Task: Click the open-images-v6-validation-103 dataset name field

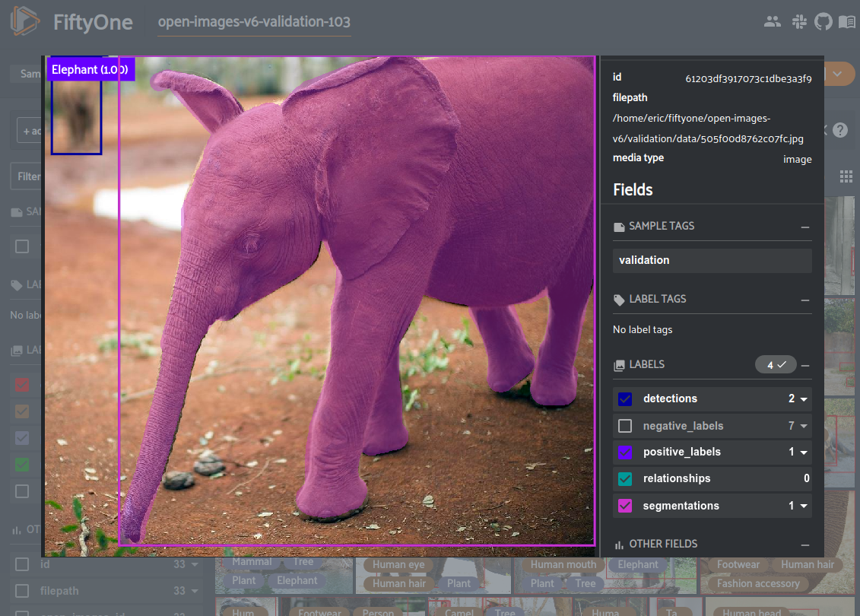Action: 253,22
